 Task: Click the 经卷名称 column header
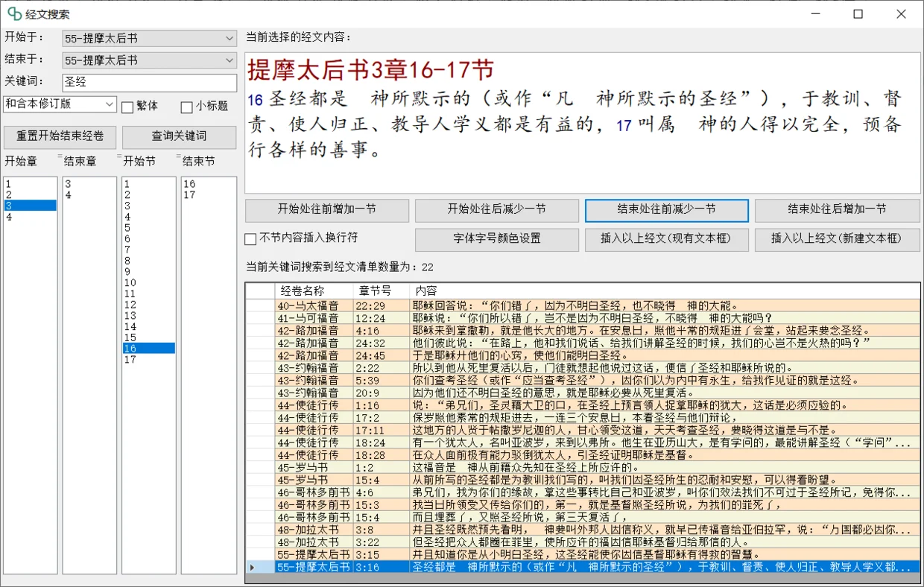(x=314, y=291)
